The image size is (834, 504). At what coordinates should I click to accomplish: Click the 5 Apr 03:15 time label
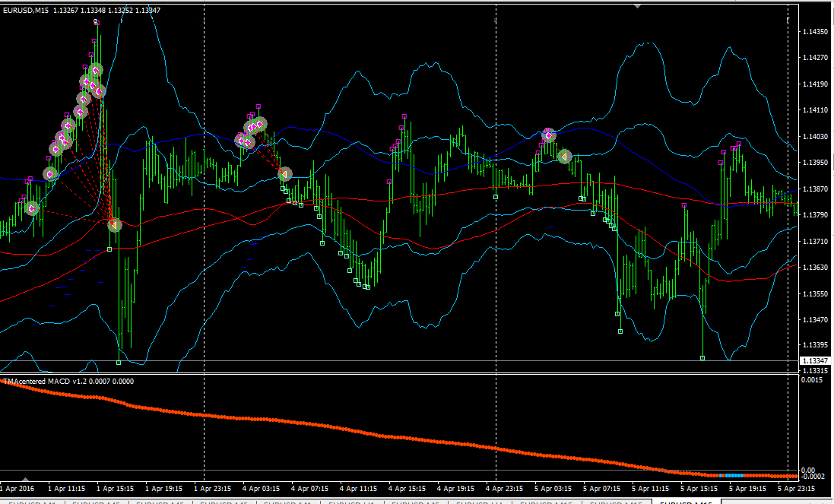[553, 489]
